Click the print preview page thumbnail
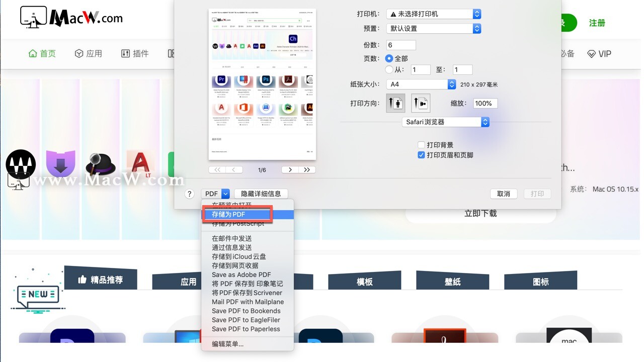 pos(262,84)
